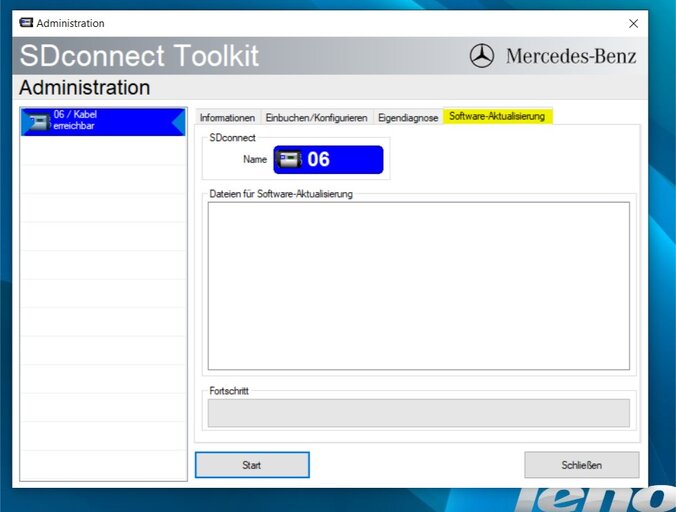Click the Administration heading text
The image size is (676, 512).
(x=85, y=87)
